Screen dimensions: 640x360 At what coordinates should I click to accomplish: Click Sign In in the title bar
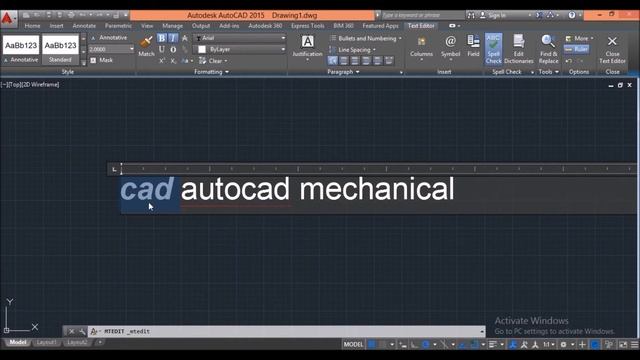(493, 15)
